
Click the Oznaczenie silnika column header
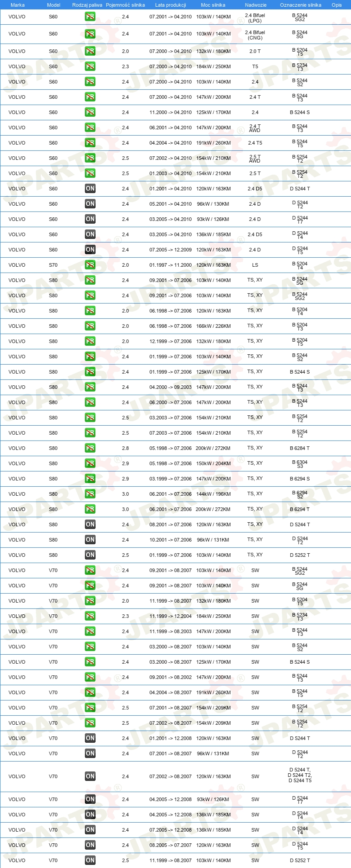pos(300,5)
